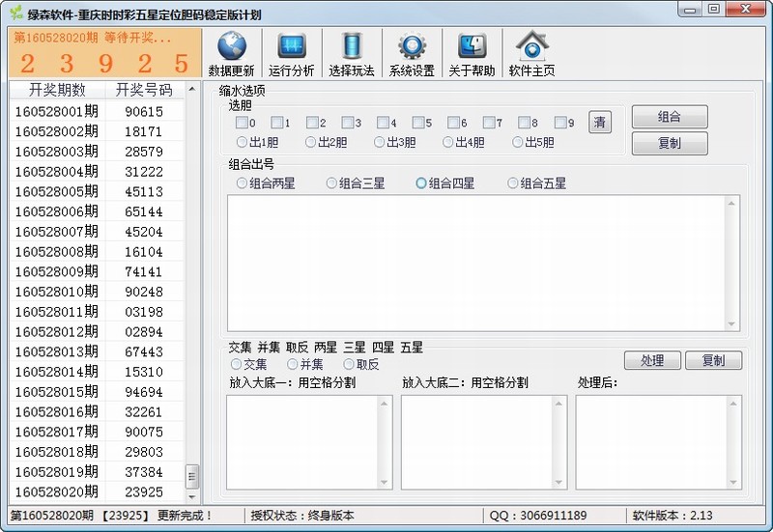Click the 数据更新 globe icon
This screenshot has width=773, height=532.
tap(231, 46)
